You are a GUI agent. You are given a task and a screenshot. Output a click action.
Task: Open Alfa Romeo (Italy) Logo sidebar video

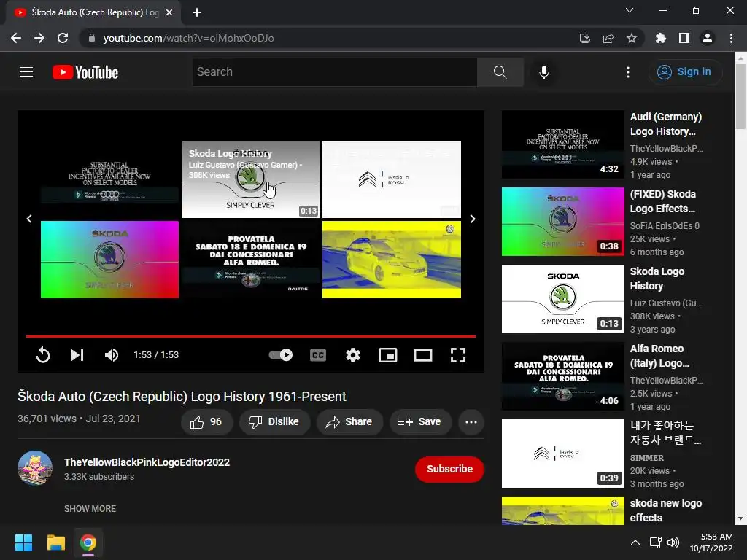[659, 356]
